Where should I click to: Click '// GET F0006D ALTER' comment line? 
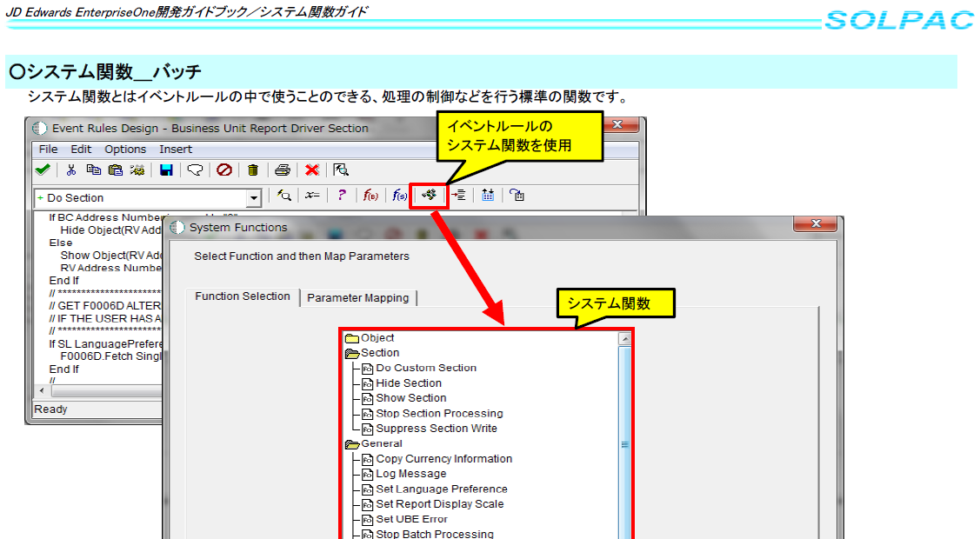tap(105, 305)
